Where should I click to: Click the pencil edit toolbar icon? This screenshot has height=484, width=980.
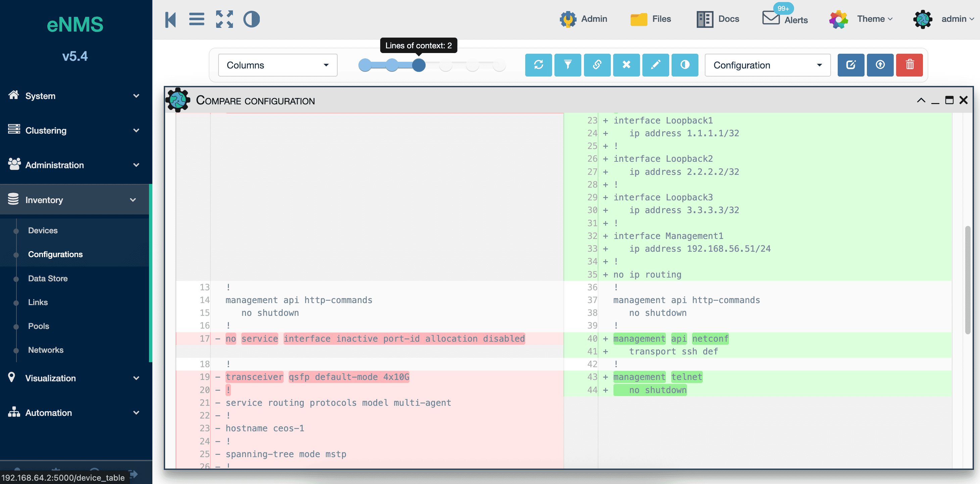[655, 65]
